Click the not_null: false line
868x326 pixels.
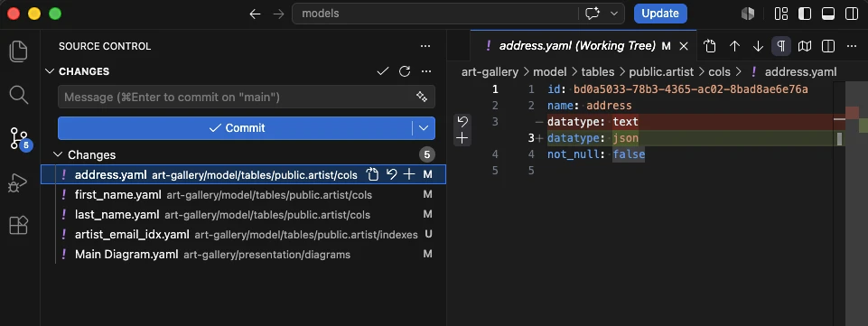[x=596, y=154]
